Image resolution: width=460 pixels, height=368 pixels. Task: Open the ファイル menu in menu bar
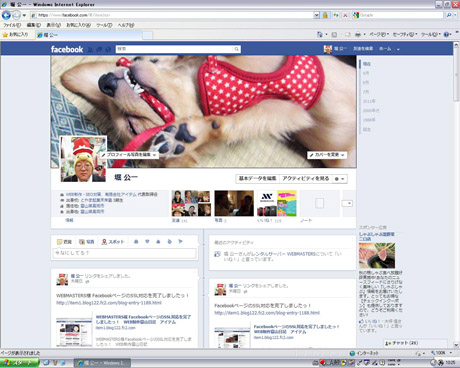pos(12,25)
